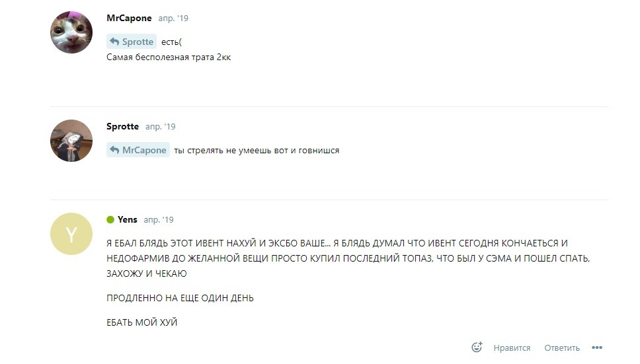
Task: Open Yens username link
Action: (x=128, y=219)
